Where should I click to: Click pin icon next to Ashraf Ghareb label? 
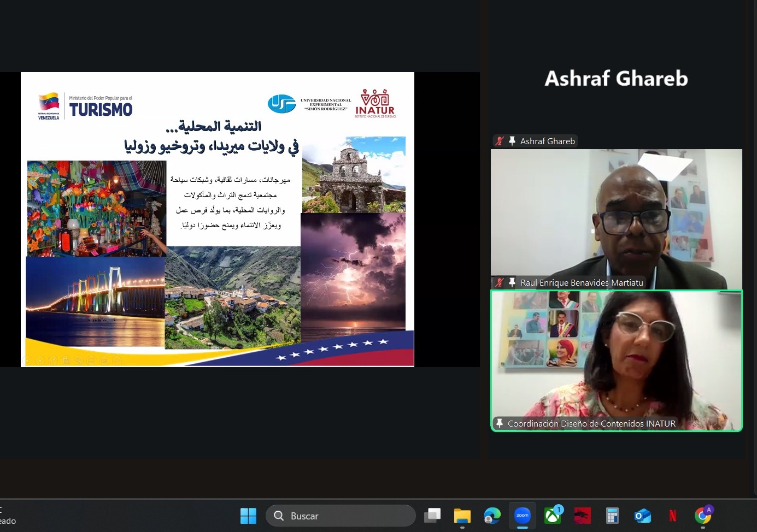click(x=512, y=141)
